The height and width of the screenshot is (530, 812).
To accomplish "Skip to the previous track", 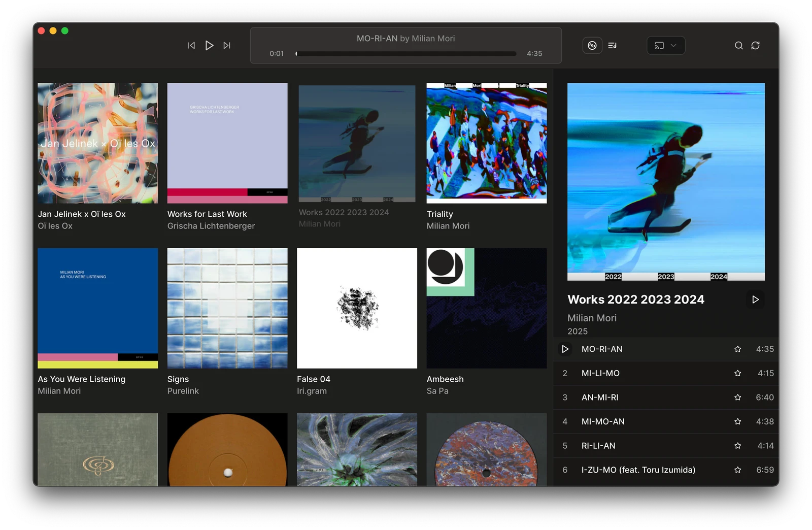I will (x=191, y=46).
